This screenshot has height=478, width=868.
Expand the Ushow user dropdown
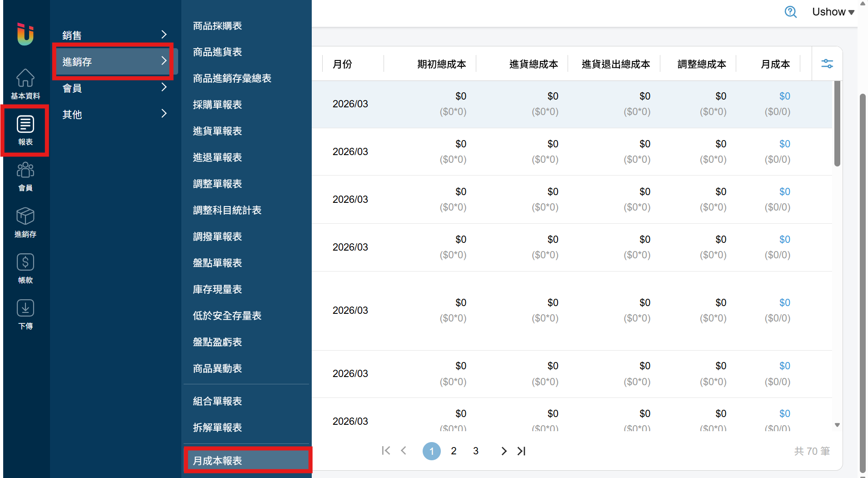[833, 12]
